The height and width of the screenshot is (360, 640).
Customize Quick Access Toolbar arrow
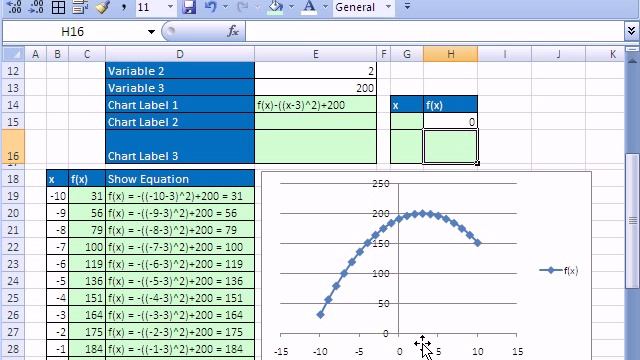point(407,7)
